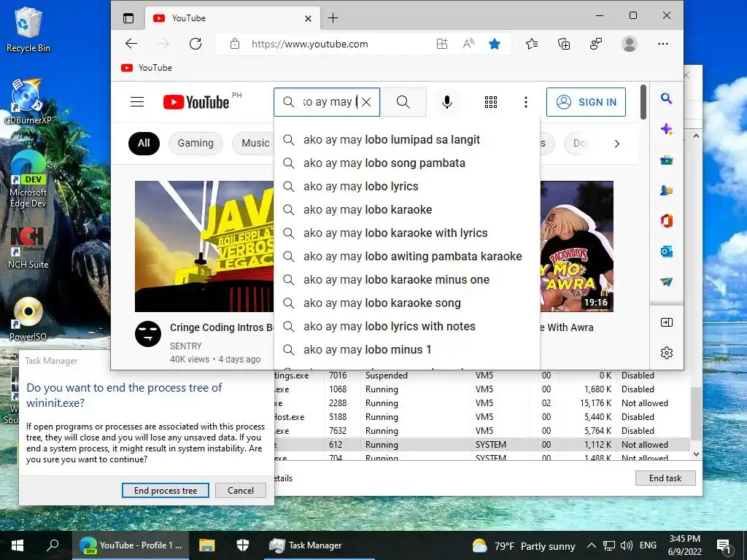This screenshot has width=747, height=560.
Task: Click the address bar URL
Action: tap(309, 44)
